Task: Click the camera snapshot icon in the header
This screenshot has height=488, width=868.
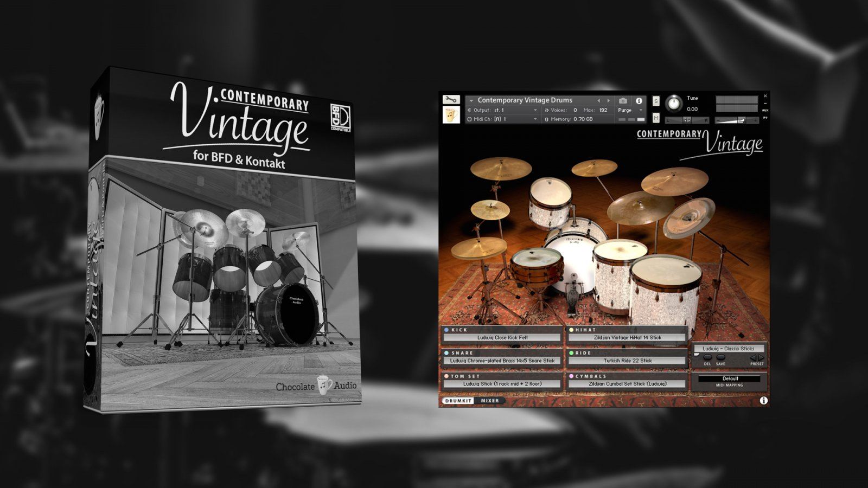Action: (622, 100)
